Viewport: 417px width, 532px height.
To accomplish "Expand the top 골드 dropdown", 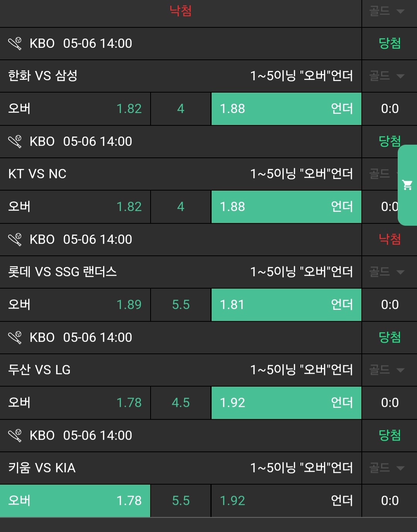I will [x=387, y=11].
